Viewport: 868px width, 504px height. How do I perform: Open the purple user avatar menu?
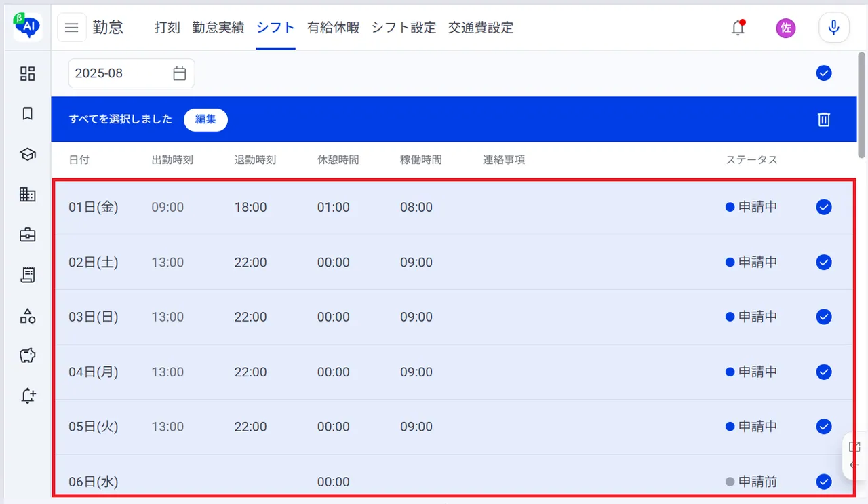point(786,28)
